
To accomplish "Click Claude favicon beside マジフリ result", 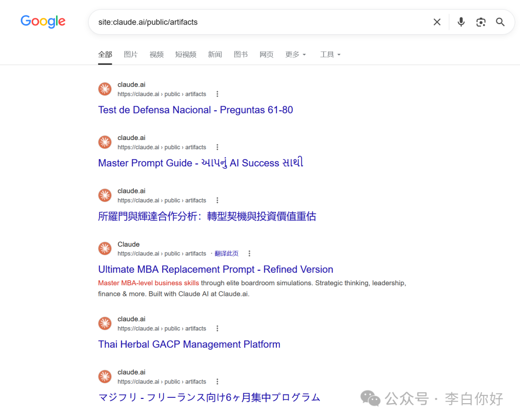I will tap(105, 377).
